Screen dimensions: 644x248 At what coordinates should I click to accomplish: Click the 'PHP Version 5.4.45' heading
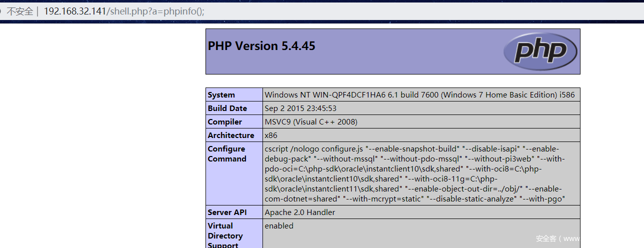tap(261, 46)
